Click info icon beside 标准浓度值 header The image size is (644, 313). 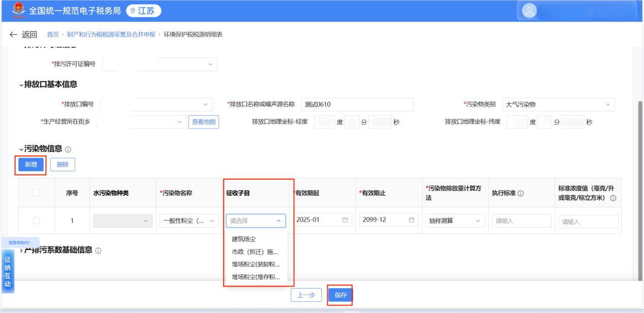(613, 198)
